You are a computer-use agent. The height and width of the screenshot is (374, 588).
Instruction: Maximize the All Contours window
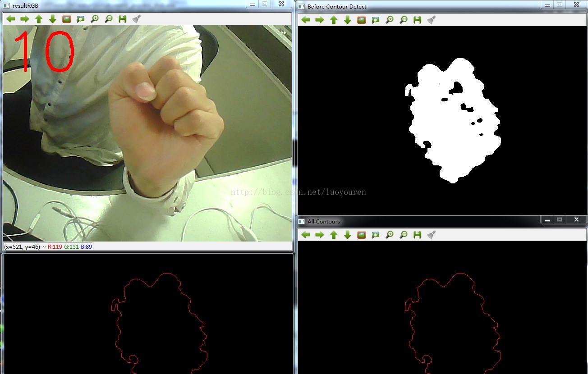tap(560, 219)
